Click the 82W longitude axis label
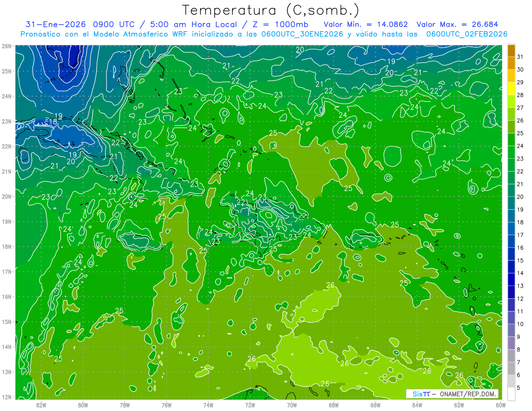Viewport: 532px width, 411px height. (41, 405)
